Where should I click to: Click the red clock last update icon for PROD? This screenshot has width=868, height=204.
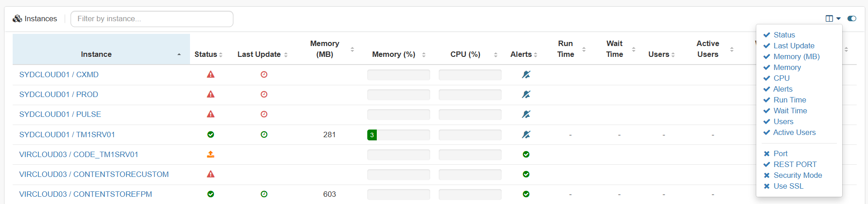(264, 94)
